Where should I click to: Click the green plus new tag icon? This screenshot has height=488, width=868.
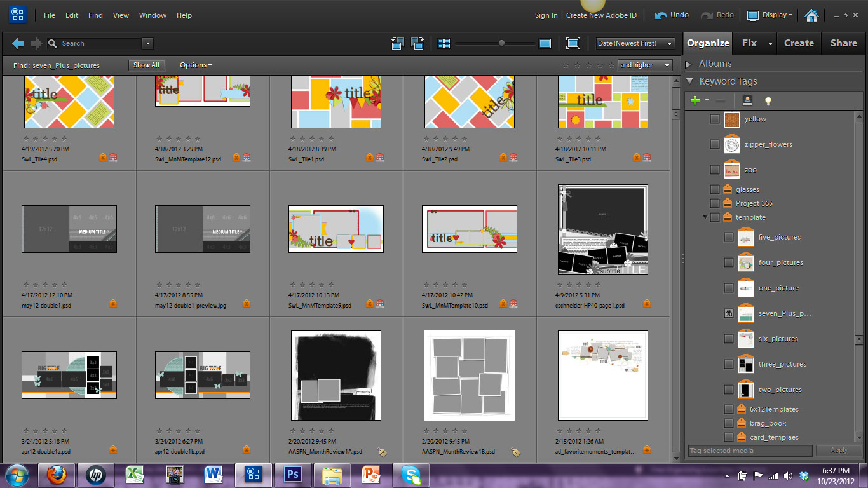695,100
